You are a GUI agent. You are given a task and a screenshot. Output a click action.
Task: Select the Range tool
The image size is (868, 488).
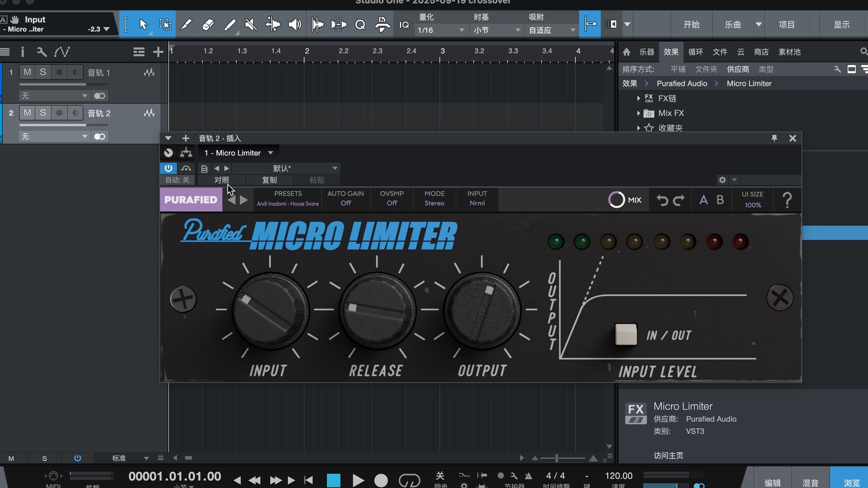165,24
